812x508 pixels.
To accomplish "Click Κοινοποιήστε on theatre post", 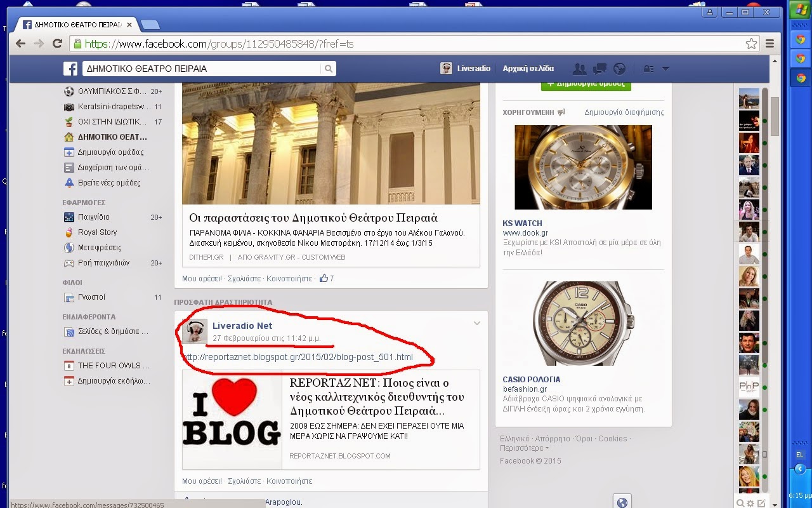I will pyautogui.click(x=289, y=279).
